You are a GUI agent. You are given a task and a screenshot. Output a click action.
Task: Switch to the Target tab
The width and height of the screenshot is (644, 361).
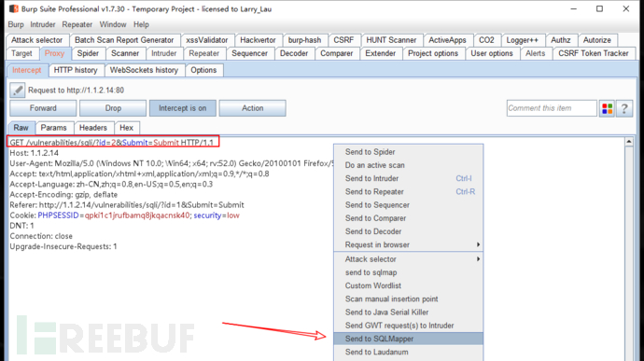(21, 53)
